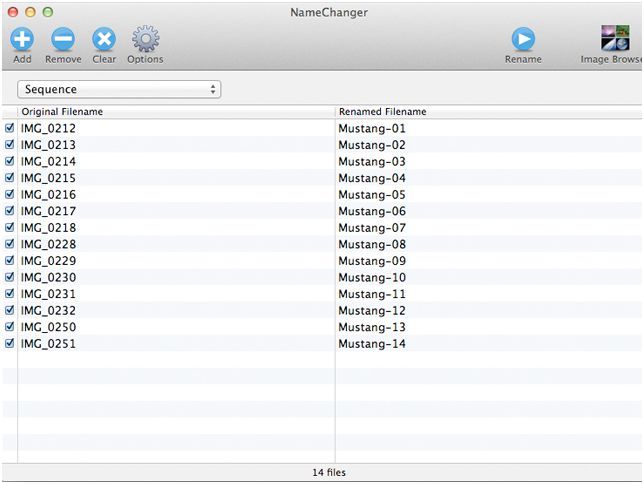
Task: Click the Clear list icon
Action: (x=104, y=40)
